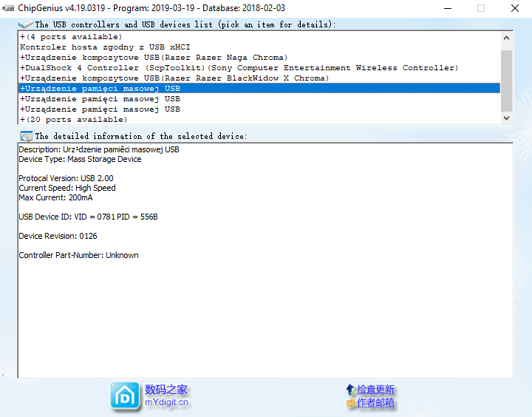This screenshot has height=417, width=532.
Task: Click the 'Description: Urządzenie pamięci masowej' line
Action: [x=99, y=149]
